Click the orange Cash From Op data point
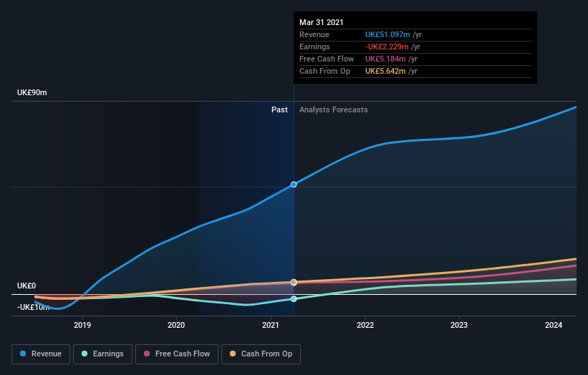Screen dimensions: 588x375 coord(294,282)
